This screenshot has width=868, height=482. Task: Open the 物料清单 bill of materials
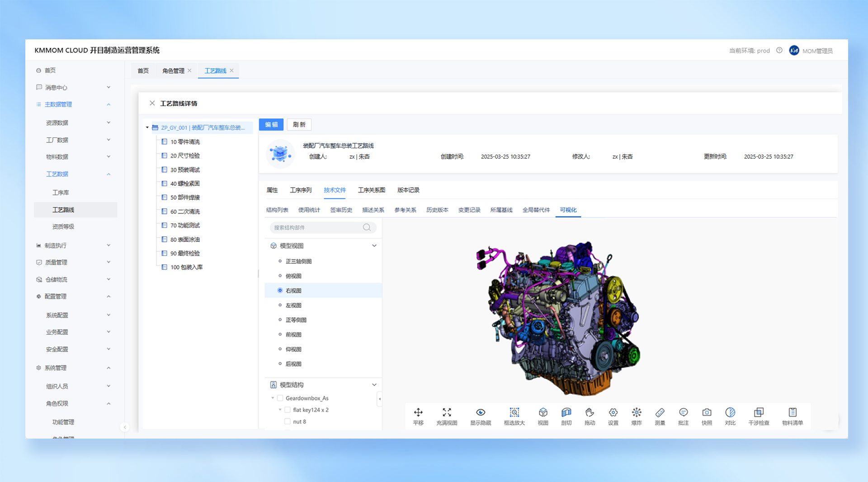793,413
